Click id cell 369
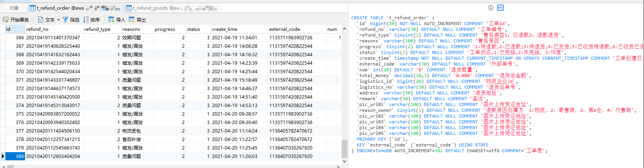The image size is (644, 168). click(x=15, y=63)
